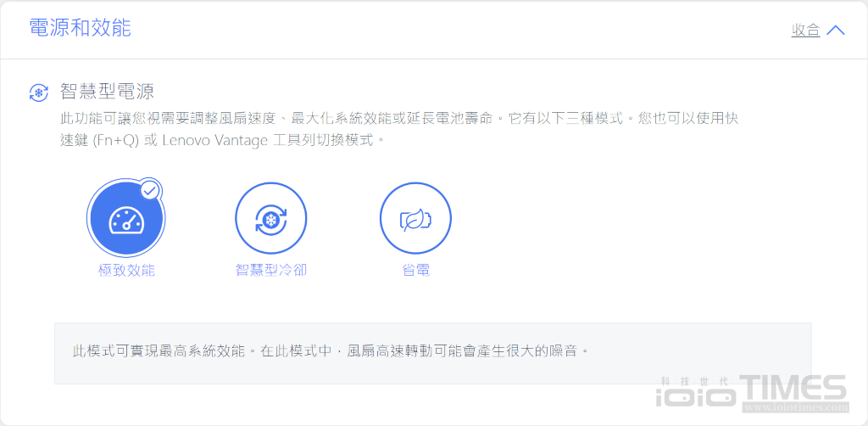Image resolution: width=868 pixels, height=426 pixels.
Task: Click the 智慧型電源 heading text
Action: point(107,92)
